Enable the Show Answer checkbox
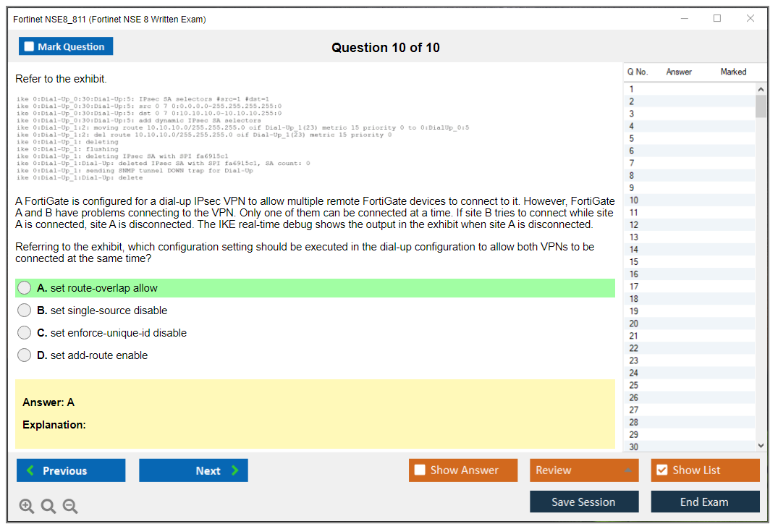The image size is (778, 532). point(420,470)
